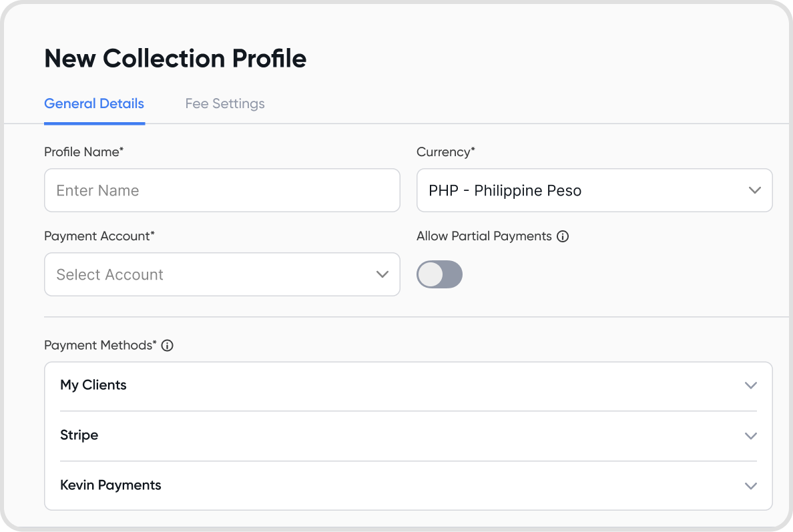The image size is (793, 532).
Task: Click the Profile Name field label
Action: click(x=83, y=152)
